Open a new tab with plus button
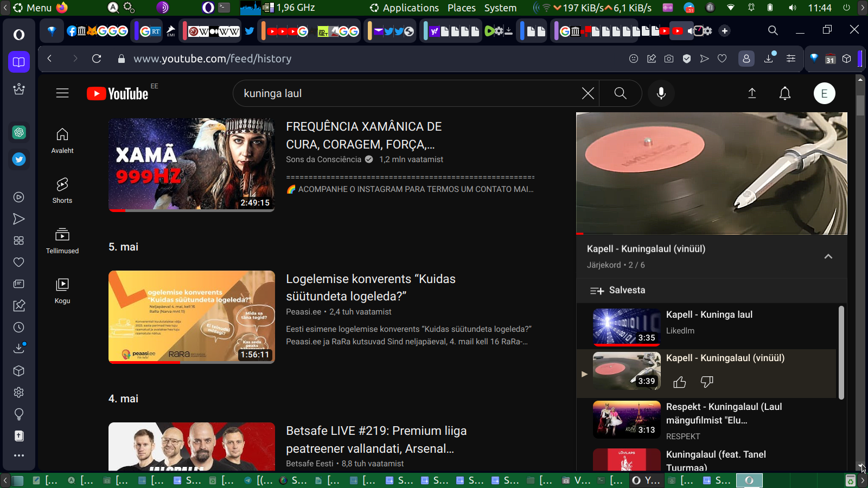The width and height of the screenshot is (868, 488). point(725,31)
